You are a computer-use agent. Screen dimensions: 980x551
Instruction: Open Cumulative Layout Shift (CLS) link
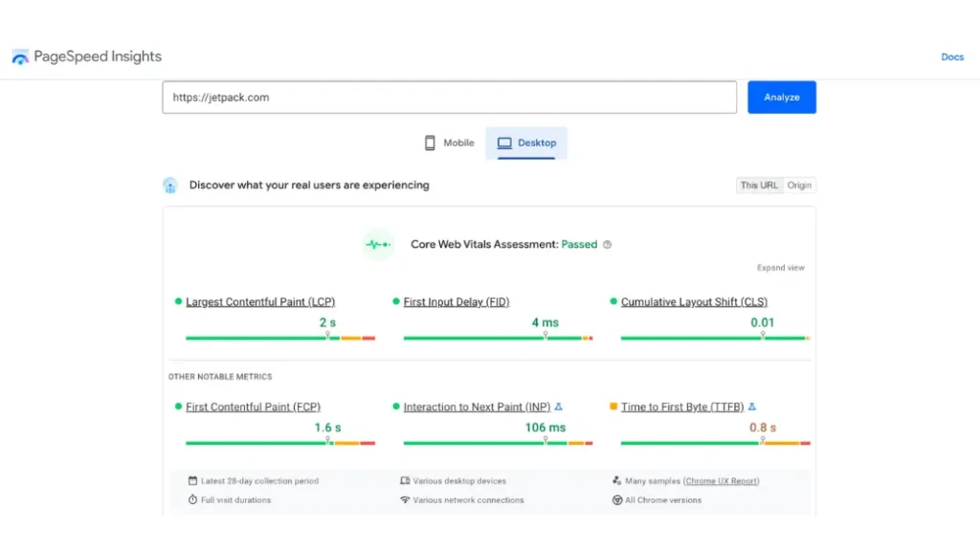(x=694, y=301)
